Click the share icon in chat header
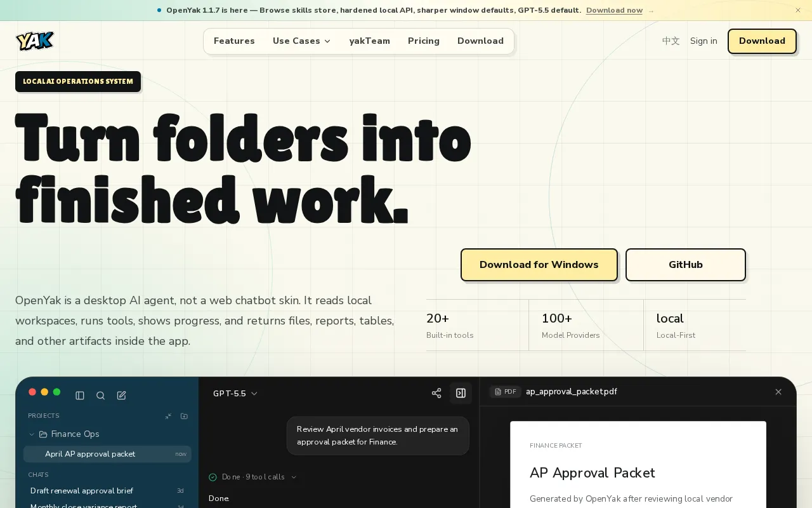The width and height of the screenshot is (812, 508). [x=436, y=393]
